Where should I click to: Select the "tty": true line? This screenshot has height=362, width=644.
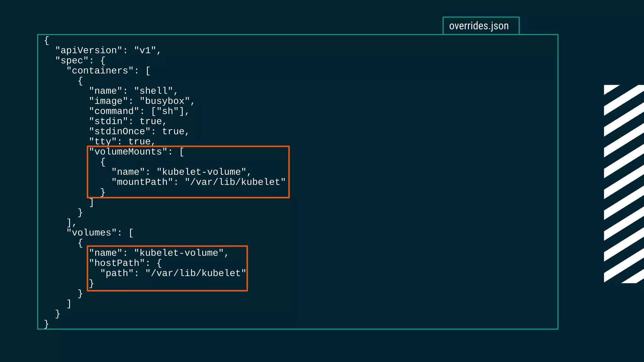122,141
